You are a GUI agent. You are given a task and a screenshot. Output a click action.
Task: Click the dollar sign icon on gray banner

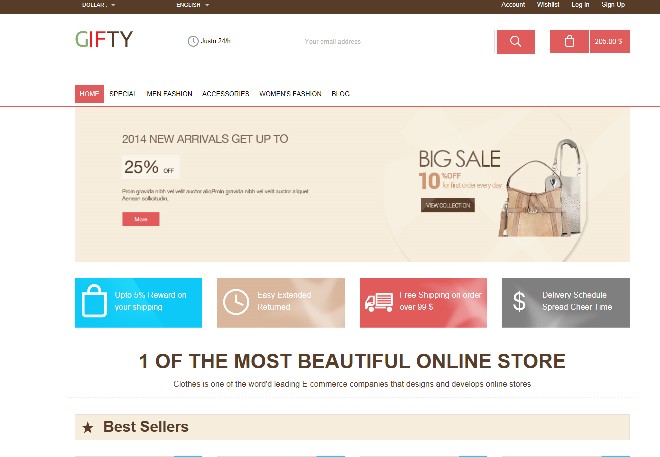[519, 301]
